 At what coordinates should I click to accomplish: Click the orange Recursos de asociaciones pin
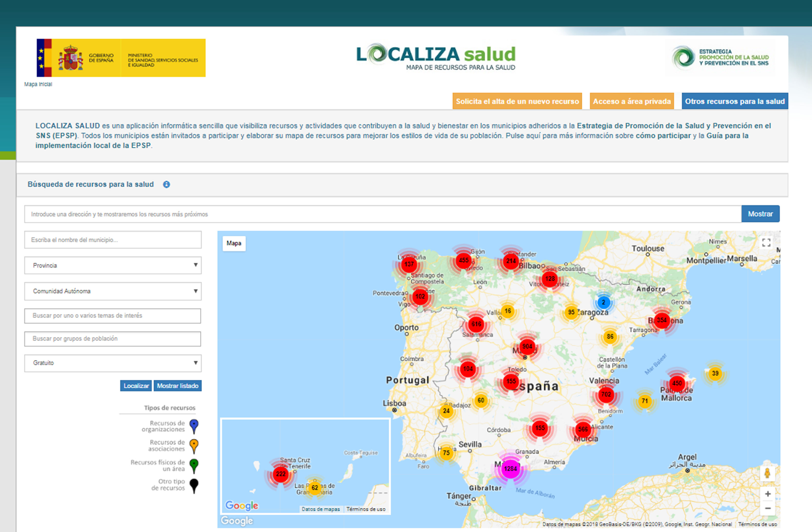click(x=194, y=445)
